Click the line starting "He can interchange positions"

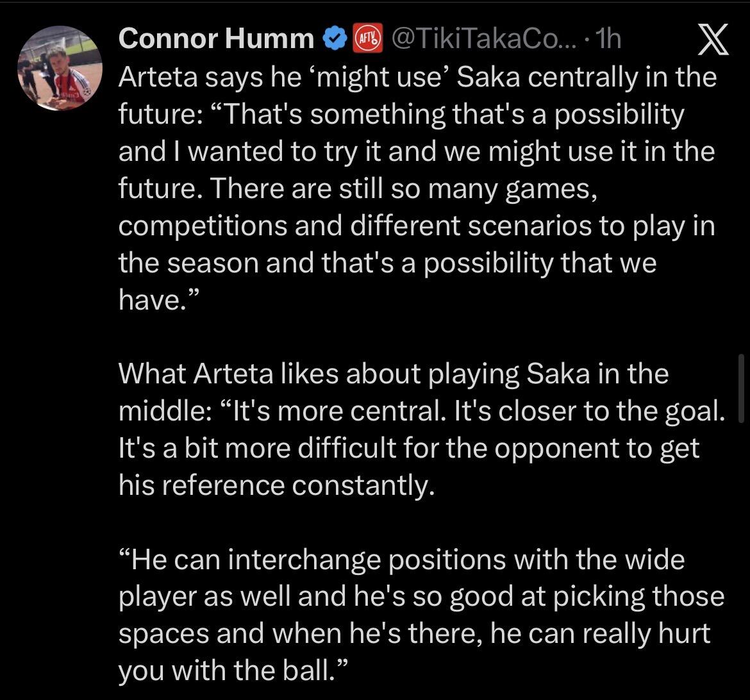pyautogui.click(x=402, y=560)
